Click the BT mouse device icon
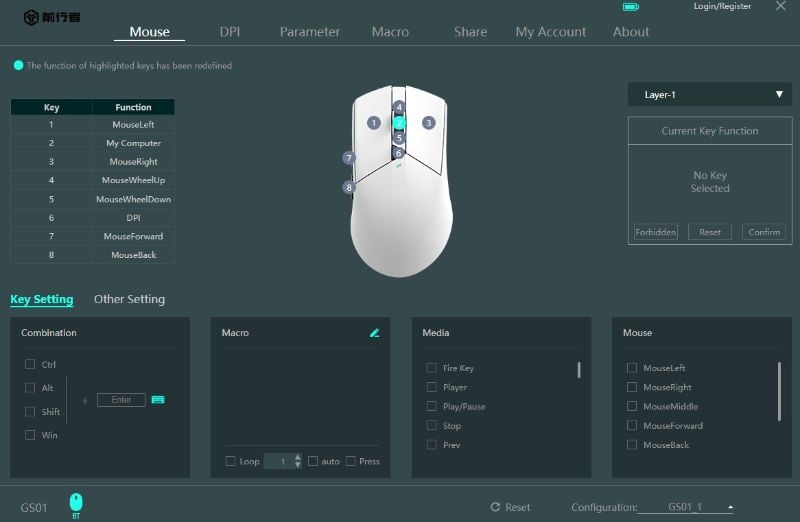Screen dimensions: 800x522 click(x=76, y=503)
